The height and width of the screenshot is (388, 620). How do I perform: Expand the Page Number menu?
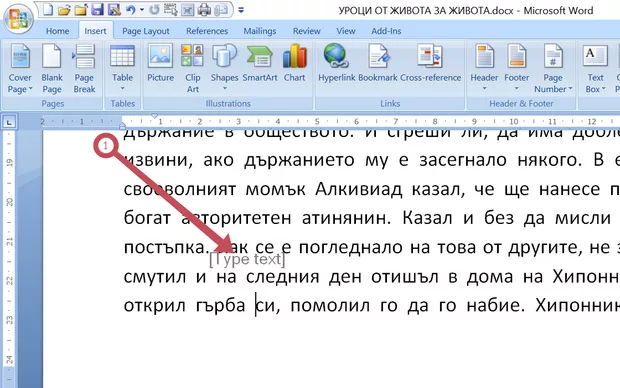553,68
